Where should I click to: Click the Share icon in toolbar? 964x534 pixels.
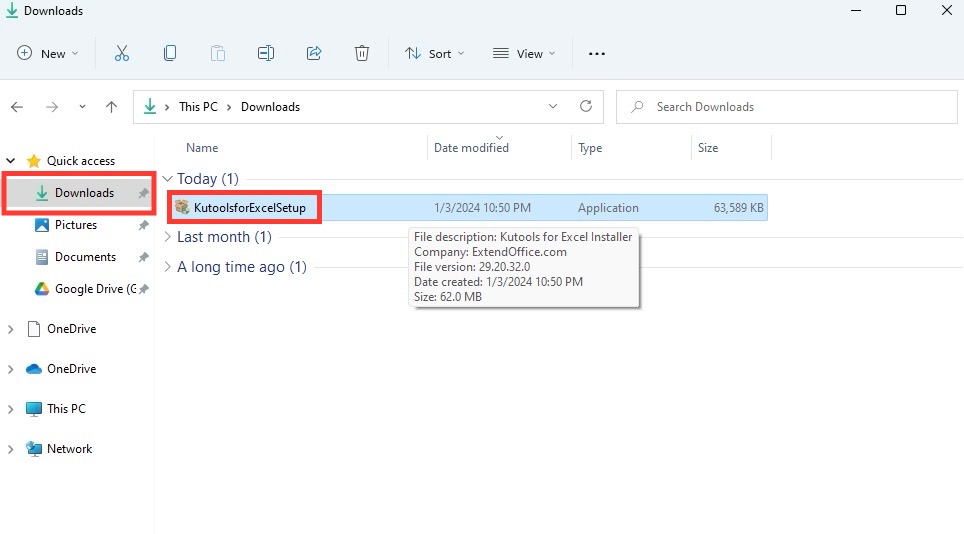[314, 53]
